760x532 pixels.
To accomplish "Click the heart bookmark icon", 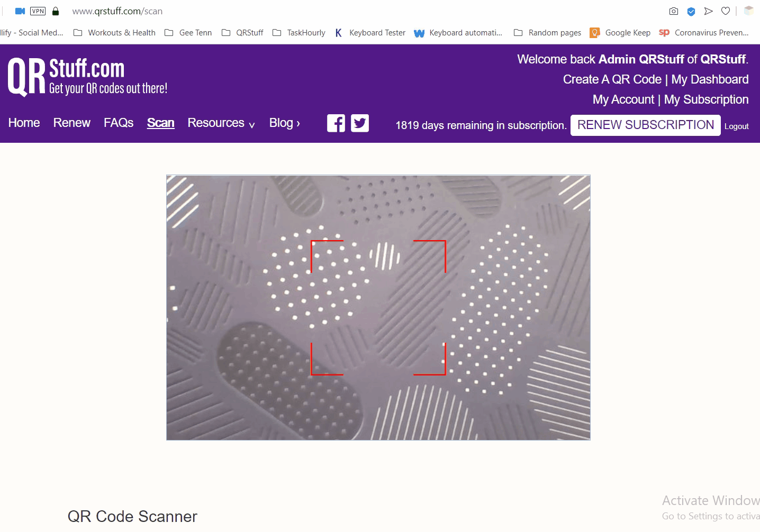I will tap(726, 11).
